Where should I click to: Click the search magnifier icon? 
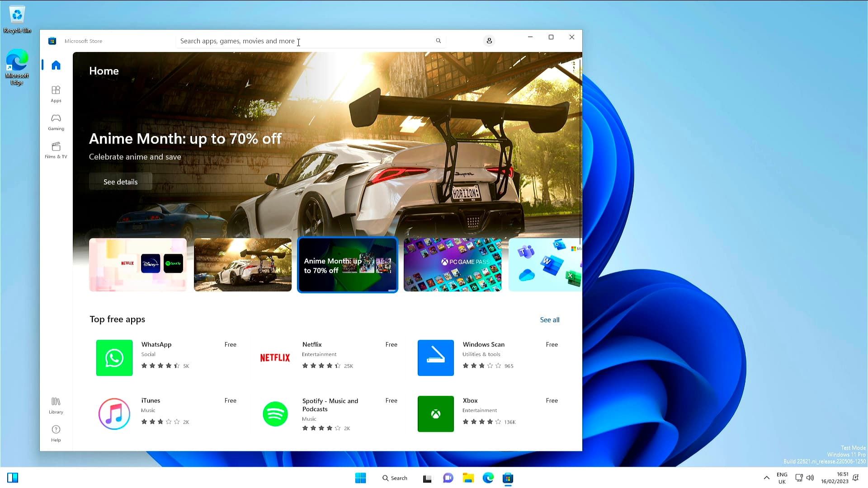438,41
